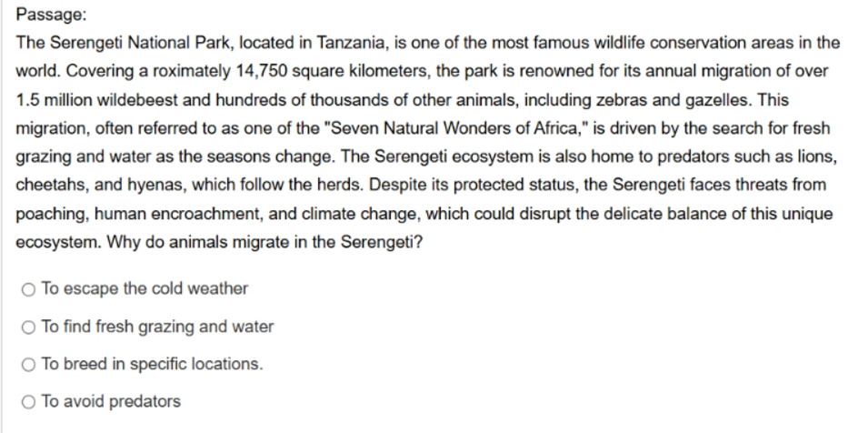Select the 'To find fresh grazing and water' radio button
Viewport: 868px width, 433px height.
(x=28, y=327)
